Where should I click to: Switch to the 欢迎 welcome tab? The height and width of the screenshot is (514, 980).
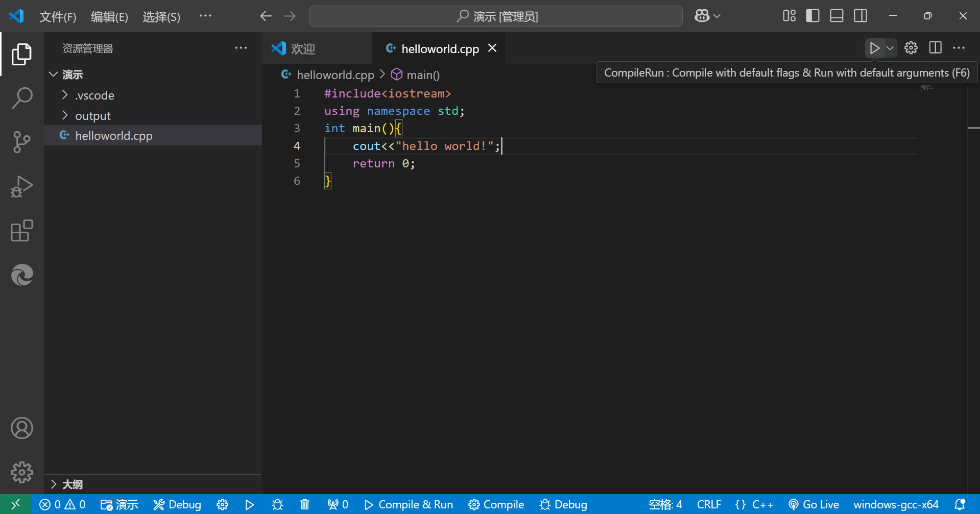(302, 48)
